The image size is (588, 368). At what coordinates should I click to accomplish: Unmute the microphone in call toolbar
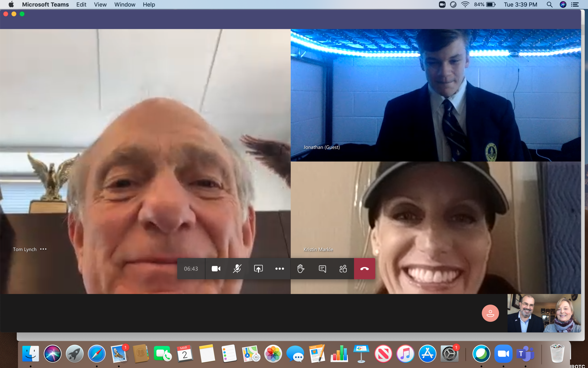pyautogui.click(x=237, y=269)
